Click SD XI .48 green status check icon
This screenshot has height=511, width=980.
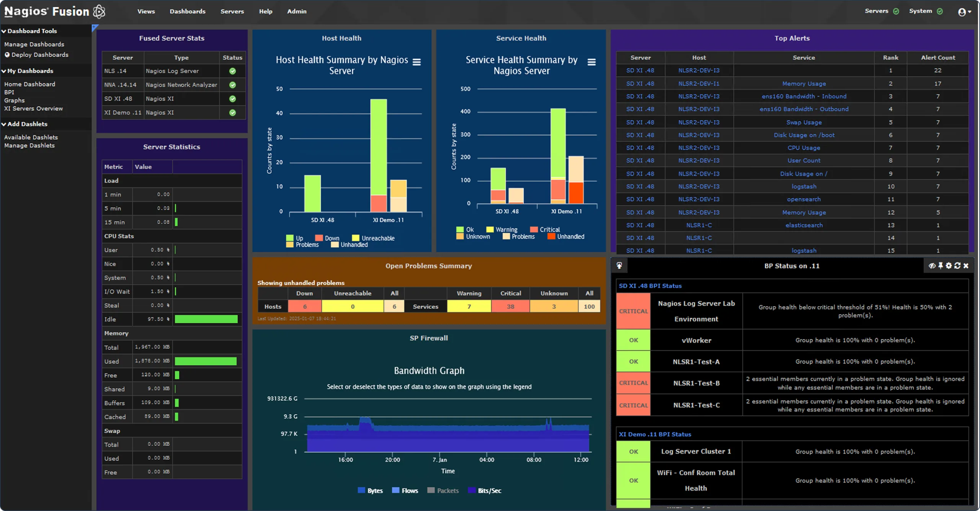pyautogui.click(x=232, y=99)
